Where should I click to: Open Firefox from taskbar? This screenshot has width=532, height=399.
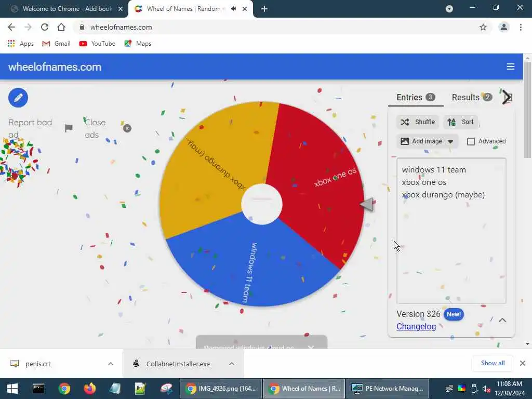pos(89,389)
